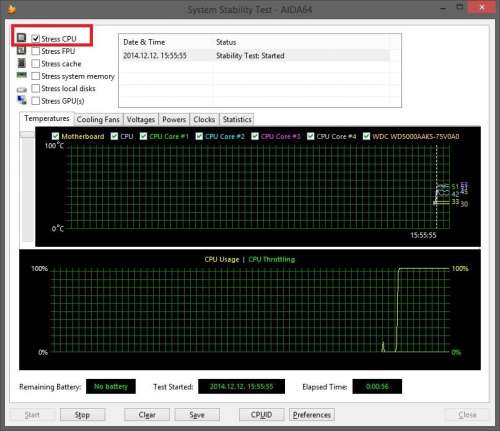Image resolution: width=500 pixels, height=431 pixels.
Task: Click the 2014.12.12. 15:55:55 log entry
Action: click(x=155, y=56)
